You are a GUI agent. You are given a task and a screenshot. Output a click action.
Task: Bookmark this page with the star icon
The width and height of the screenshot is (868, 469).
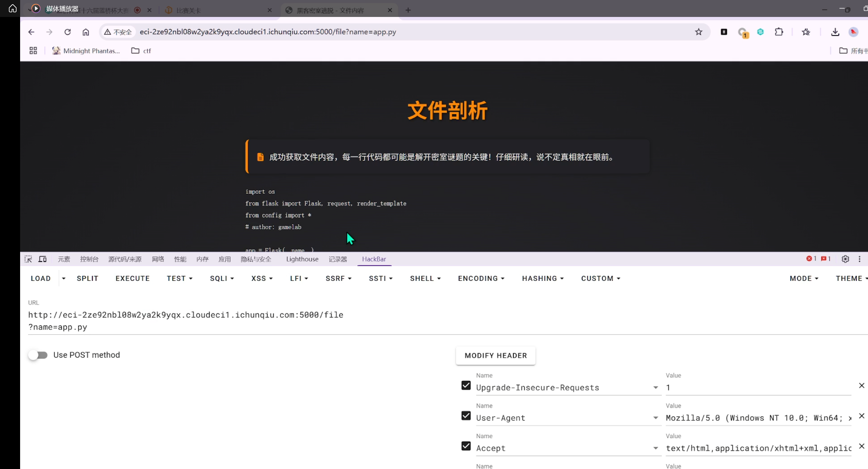point(698,32)
